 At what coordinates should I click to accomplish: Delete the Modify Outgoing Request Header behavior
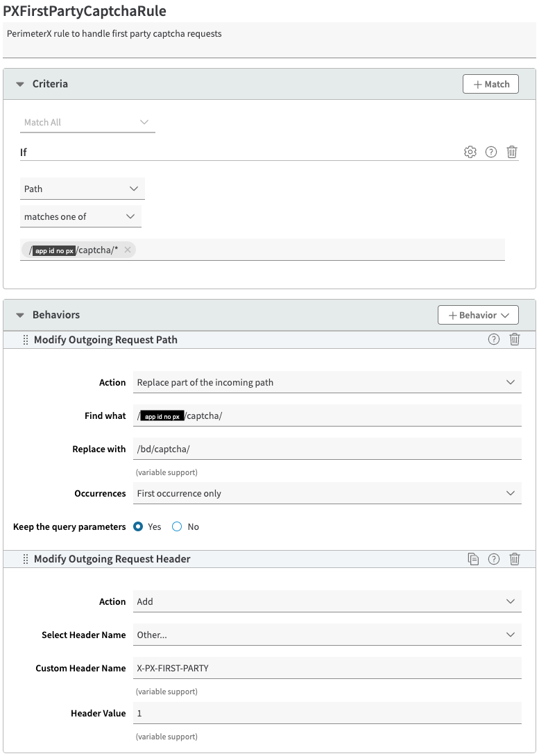point(515,559)
